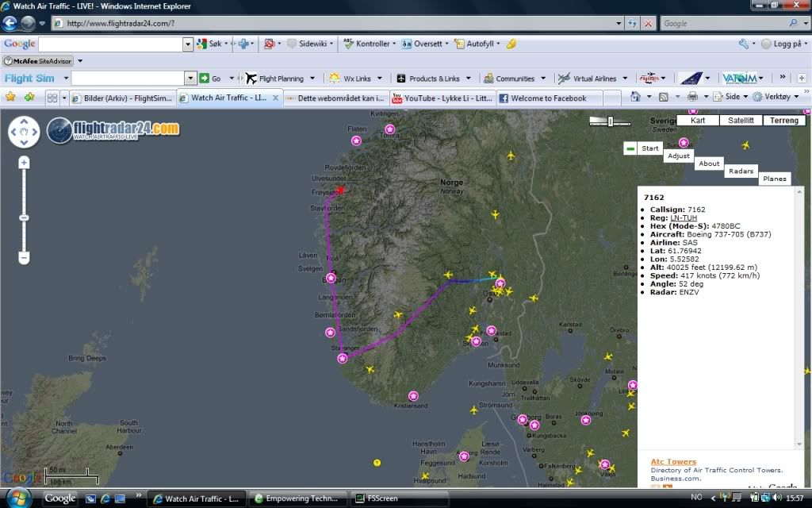Click the yellow plane icon near Kristiansand coast
Image resolution: width=812 pixels, height=508 pixels.
(370, 369)
